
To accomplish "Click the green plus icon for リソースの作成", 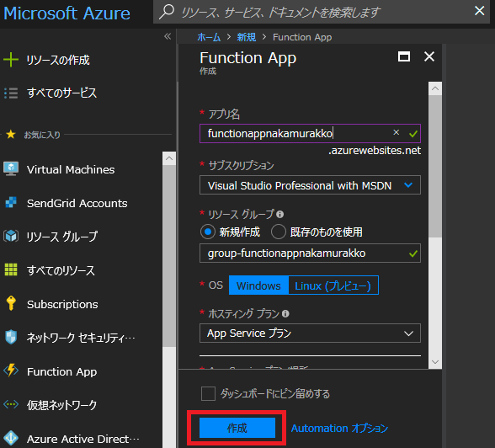I will (x=11, y=60).
